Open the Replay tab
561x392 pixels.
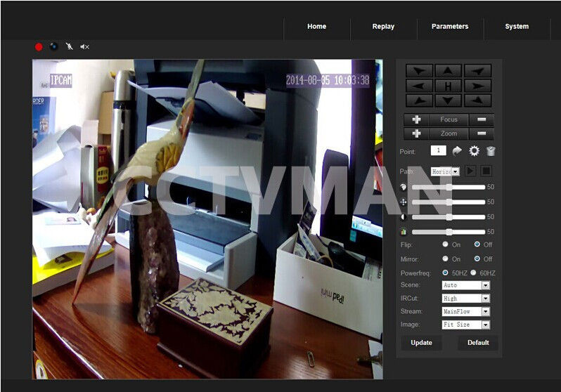tap(383, 27)
